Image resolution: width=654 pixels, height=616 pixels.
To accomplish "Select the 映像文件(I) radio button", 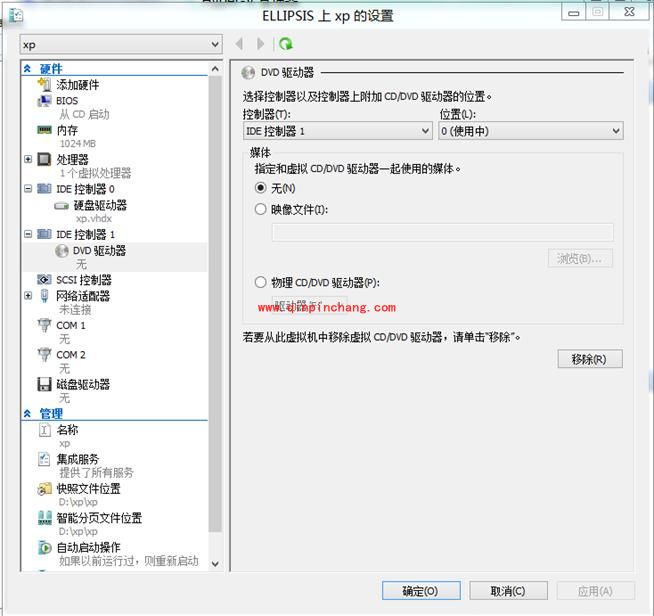I will 261,209.
